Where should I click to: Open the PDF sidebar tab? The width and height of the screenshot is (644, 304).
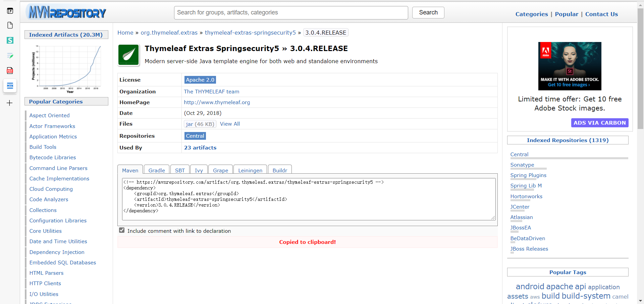pos(10,71)
